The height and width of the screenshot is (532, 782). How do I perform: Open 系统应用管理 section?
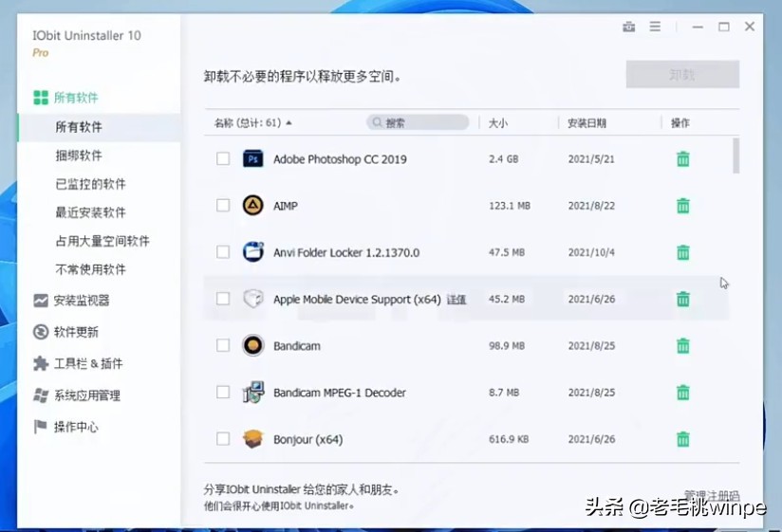coord(87,395)
